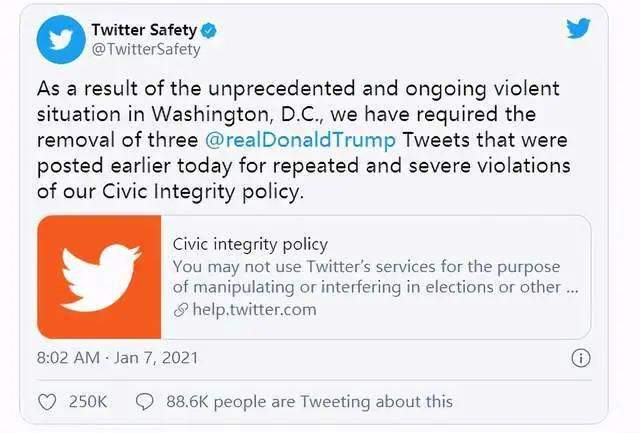This screenshot has width=640, height=433.
Task: Click the 8:02 AM · Jan 7, 2021 timestamp
Action: click(116, 357)
